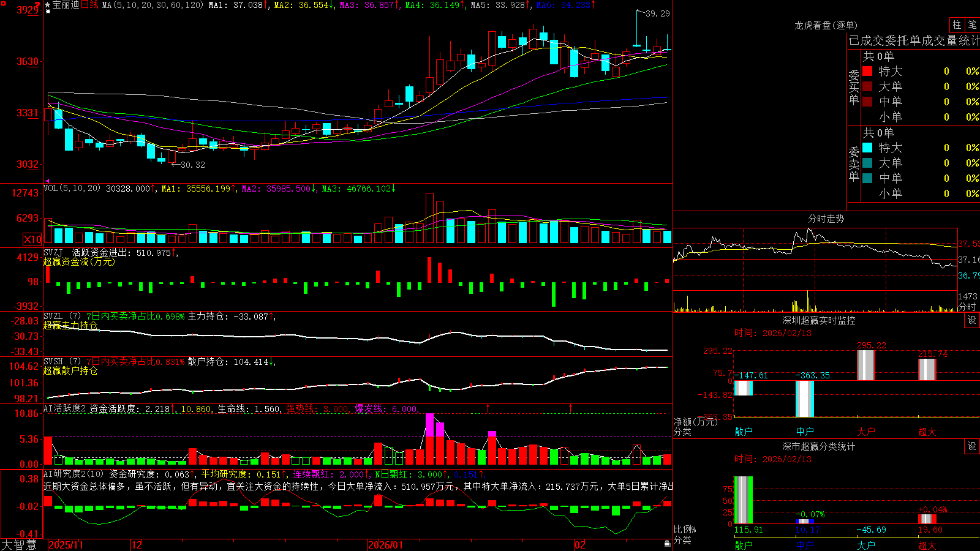980x551 pixels.
Task: Open the VOL(5,10,20) indicator selector
Action: (x=72, y=189)
